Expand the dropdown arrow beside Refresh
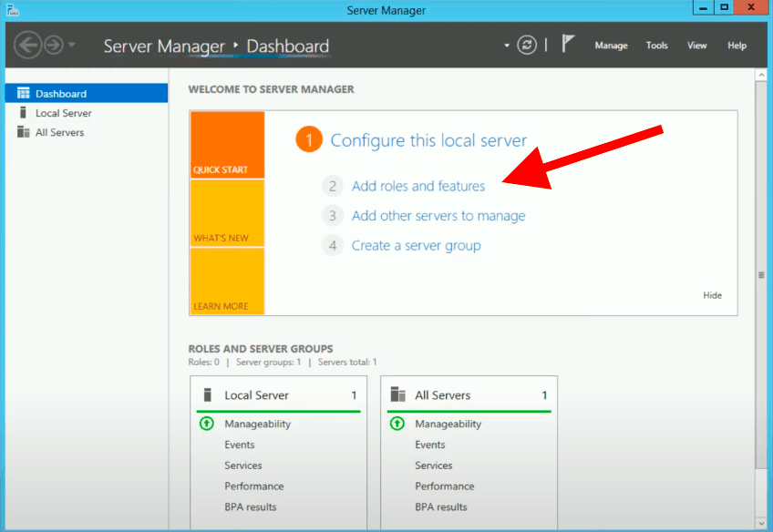Screen dimensions: 773x532 tap(507, 46)
